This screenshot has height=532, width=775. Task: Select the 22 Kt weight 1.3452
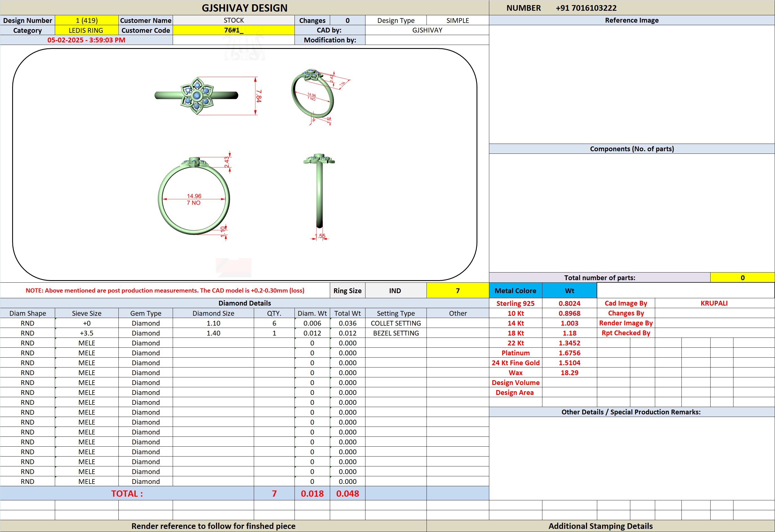[x=570, y=343]
